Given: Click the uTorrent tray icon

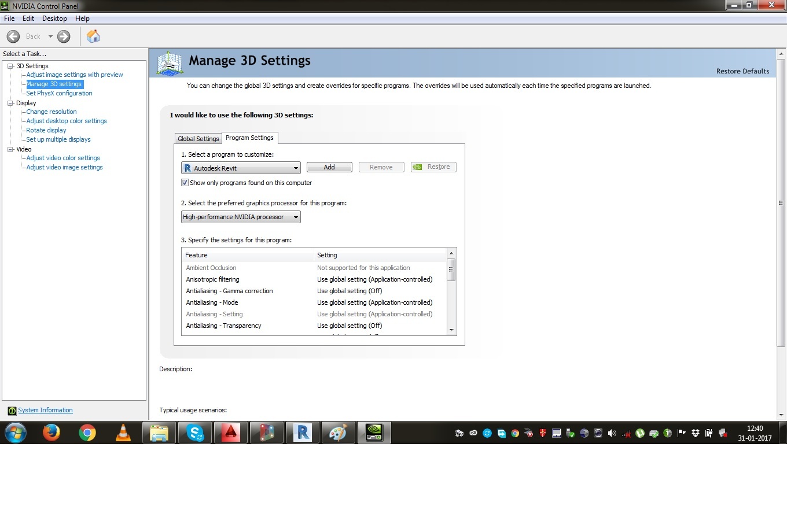Looking at the screenshot, I should tap(640, 433).
